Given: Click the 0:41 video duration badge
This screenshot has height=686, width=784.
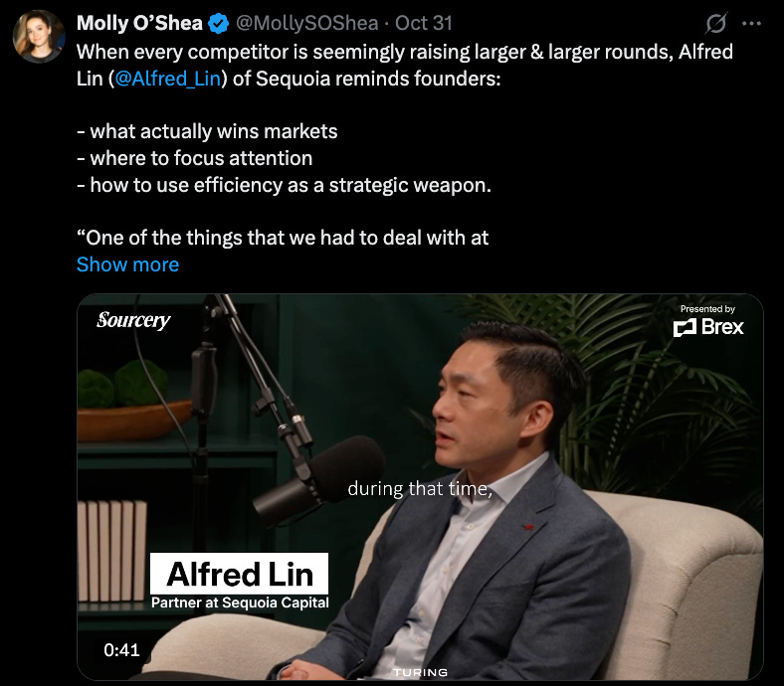Looking at the screenshot, I should point(121,650).
